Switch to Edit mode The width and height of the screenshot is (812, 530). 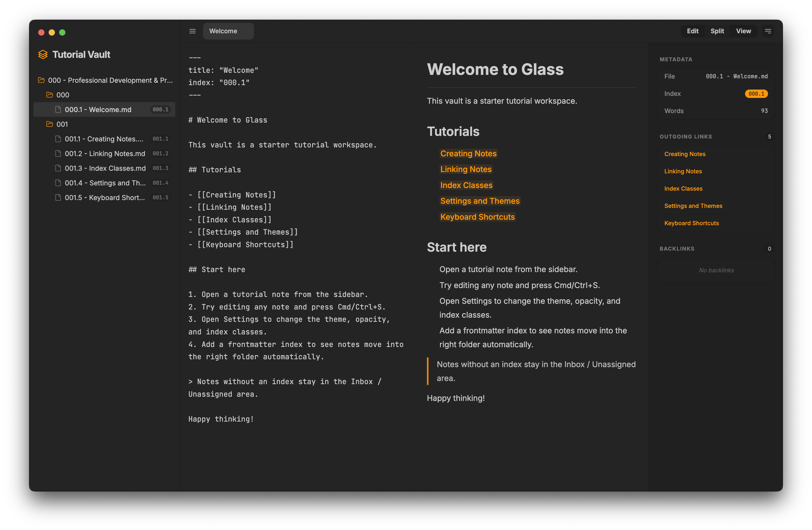coord(692,31)
